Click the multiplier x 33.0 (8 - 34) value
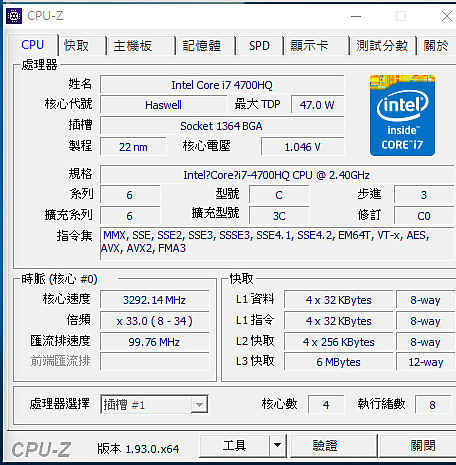Viewport: 456px width, 465px height. 155,321
